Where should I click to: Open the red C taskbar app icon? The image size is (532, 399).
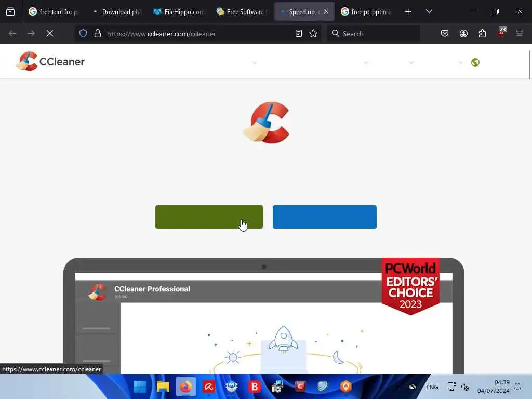(300, 387)
